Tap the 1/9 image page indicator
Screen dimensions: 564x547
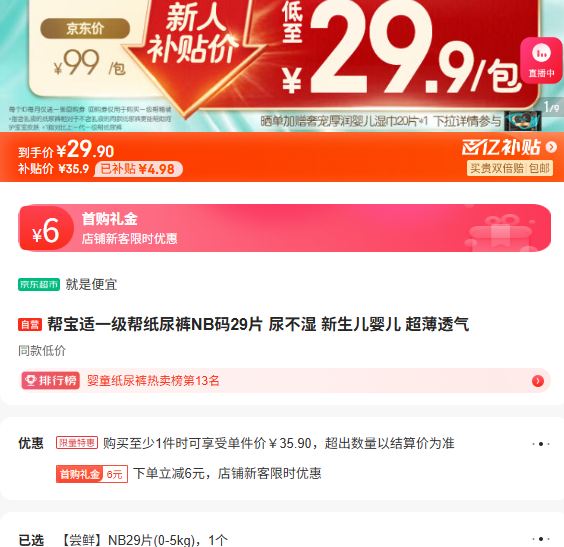pos(551,107)
